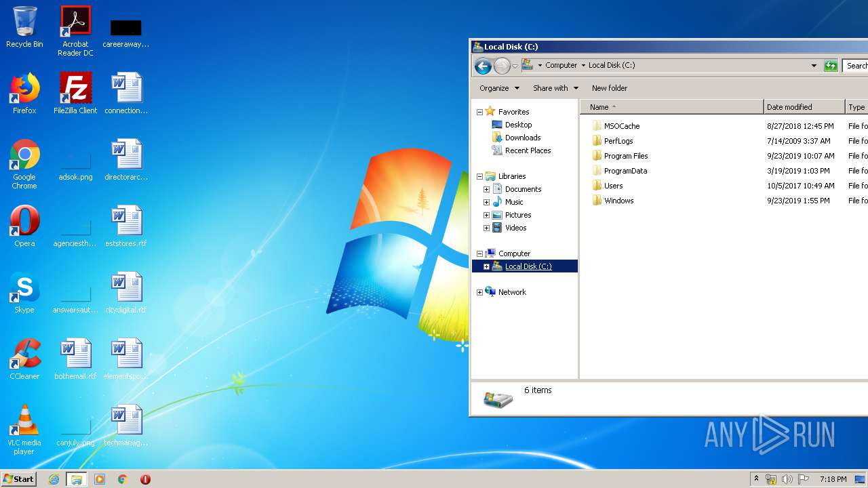Expand the Pictures library node

click(x=486, y=215)
